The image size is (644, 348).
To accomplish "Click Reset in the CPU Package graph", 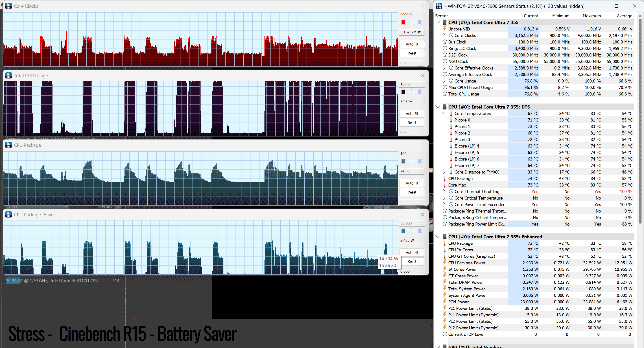I will (412, 192).
